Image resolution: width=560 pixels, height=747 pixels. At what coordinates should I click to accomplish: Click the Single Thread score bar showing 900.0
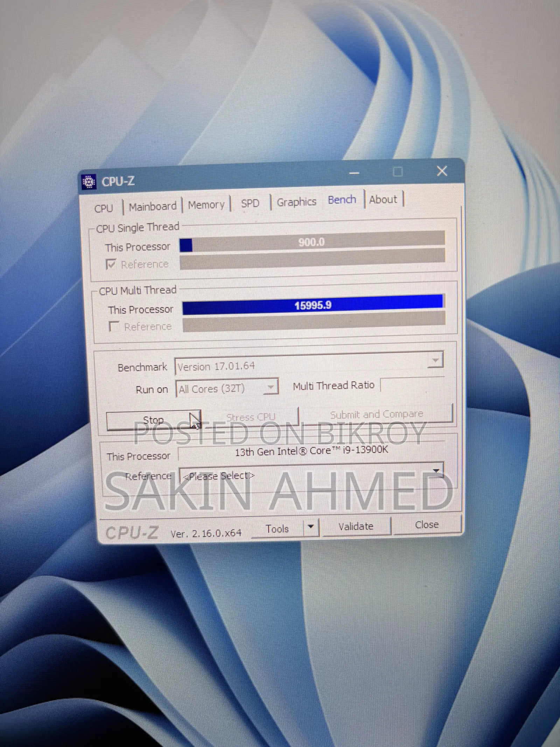pos(312,242)
